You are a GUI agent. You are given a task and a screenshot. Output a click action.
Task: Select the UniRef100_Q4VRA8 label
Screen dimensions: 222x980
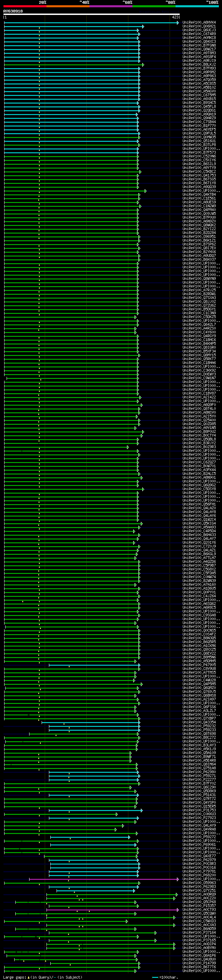199,829
